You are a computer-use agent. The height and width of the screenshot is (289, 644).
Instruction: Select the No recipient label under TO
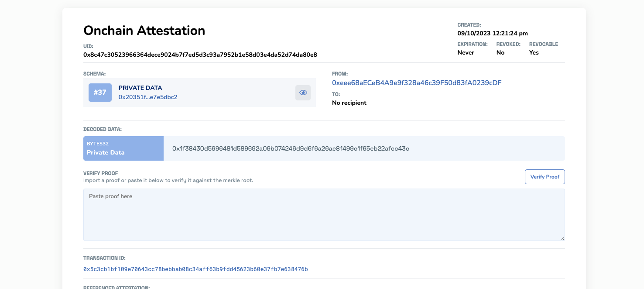click(349, 103)
